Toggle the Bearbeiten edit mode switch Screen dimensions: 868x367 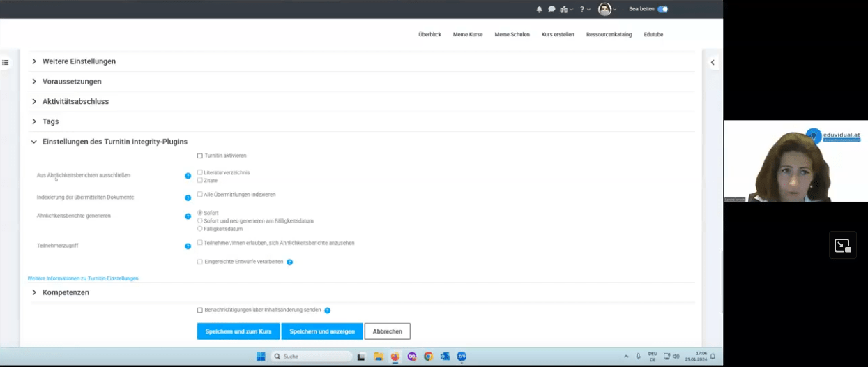(x=662, y=9)
